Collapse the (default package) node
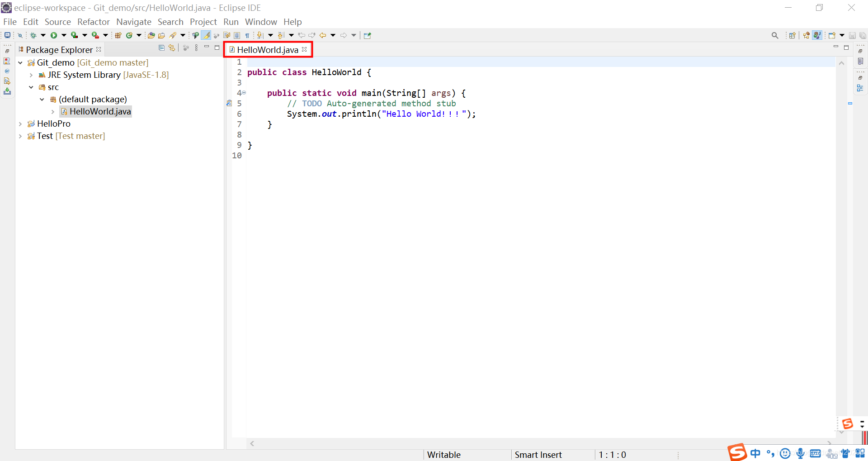Image resolution: width=868 pixels, height=461 pixels. (42, 100)
